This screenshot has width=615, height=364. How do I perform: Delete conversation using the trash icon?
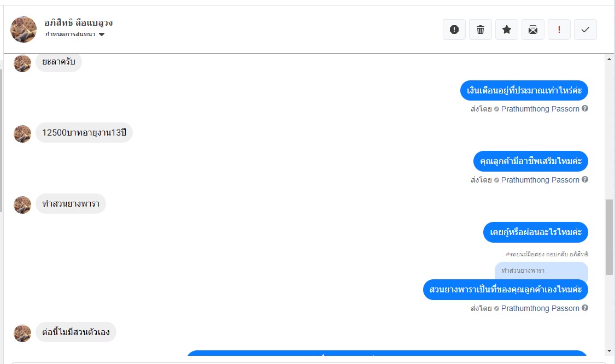click(481, 30)
